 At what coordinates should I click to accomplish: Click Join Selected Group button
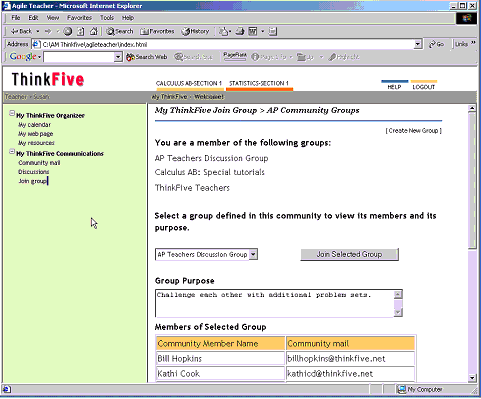point(349,254)
